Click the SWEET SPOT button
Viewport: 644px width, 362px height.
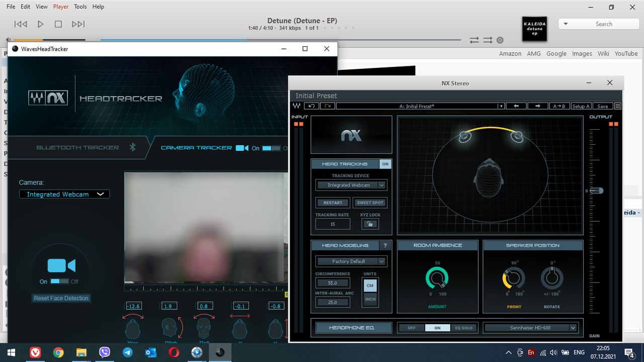coord(370,203)
